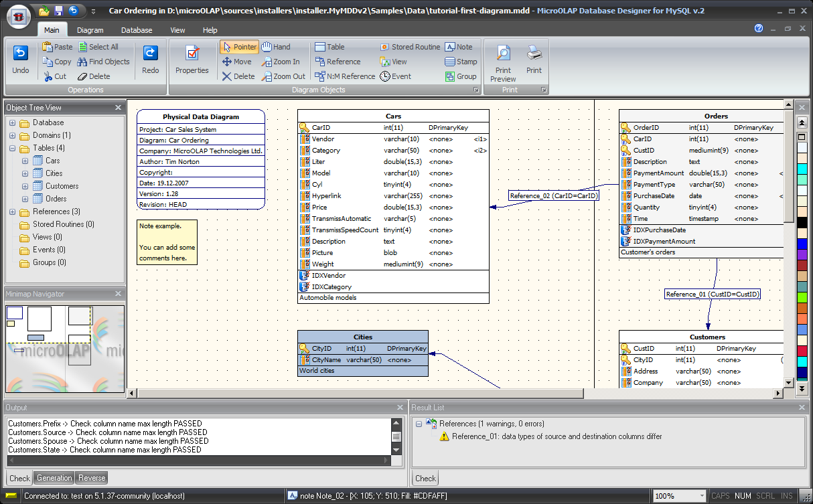Expand the References (3) tree node
Image resolution: width=813 pixels, height=504 pixels.
[13, 212]
